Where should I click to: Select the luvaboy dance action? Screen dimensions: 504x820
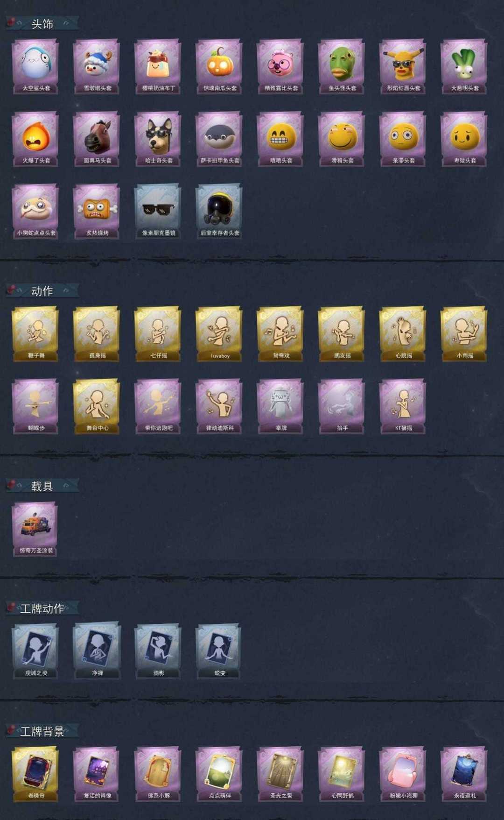pyautogui.click(x=219, y=334)
